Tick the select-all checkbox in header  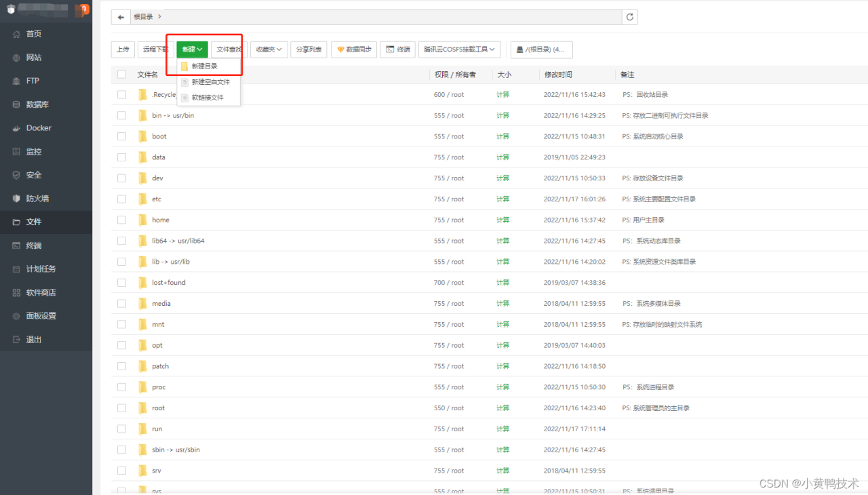coord(121,75)
